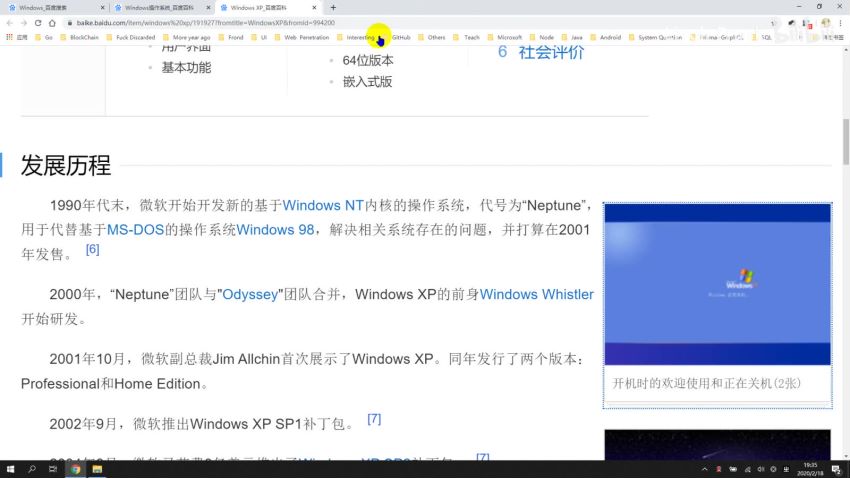Click the taskbar clock showing 19:35
The image size is (850, 478).
[810, 469]
